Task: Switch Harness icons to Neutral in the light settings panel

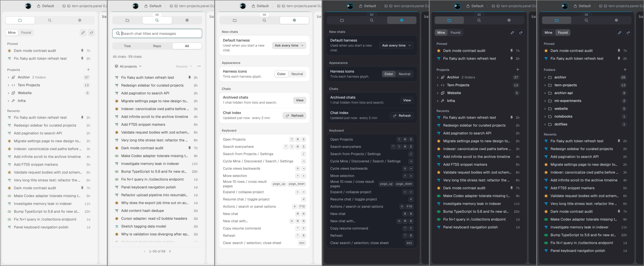Action: click(x=297, y=74)
